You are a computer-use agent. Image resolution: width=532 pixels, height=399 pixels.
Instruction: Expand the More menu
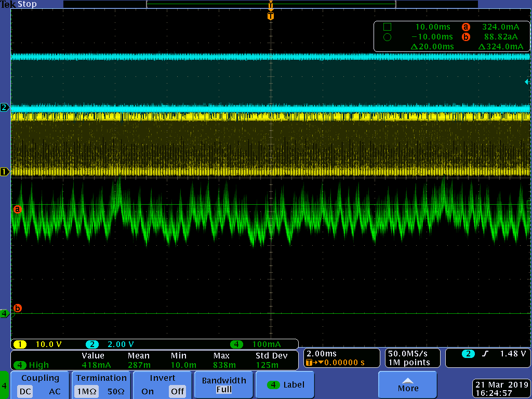[408, 385]
